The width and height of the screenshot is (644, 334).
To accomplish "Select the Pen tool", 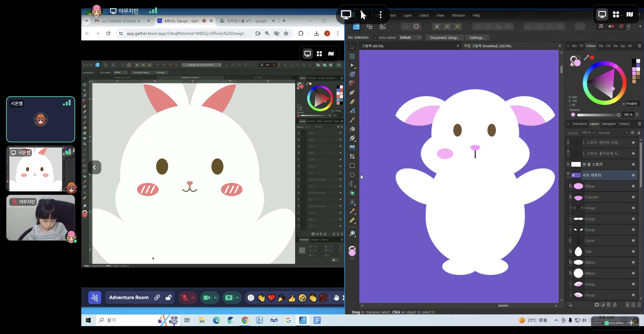I will (x=352, y=93).
